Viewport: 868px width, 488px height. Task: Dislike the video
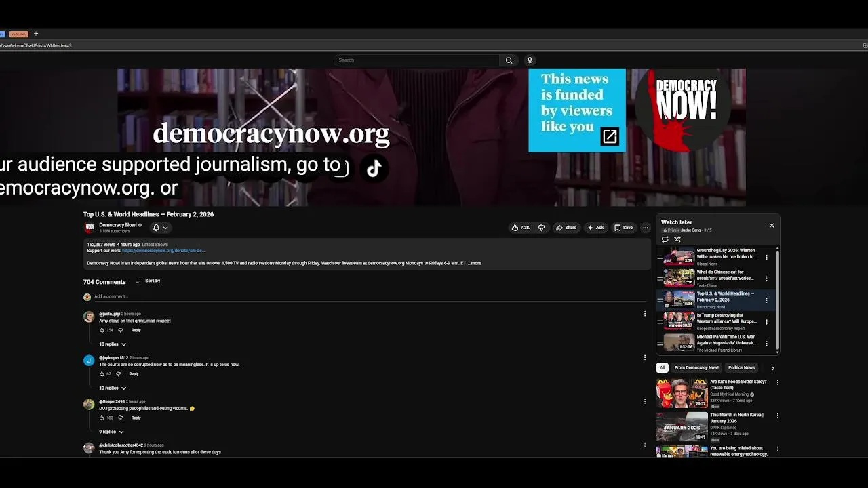click(x=541, y=228)
